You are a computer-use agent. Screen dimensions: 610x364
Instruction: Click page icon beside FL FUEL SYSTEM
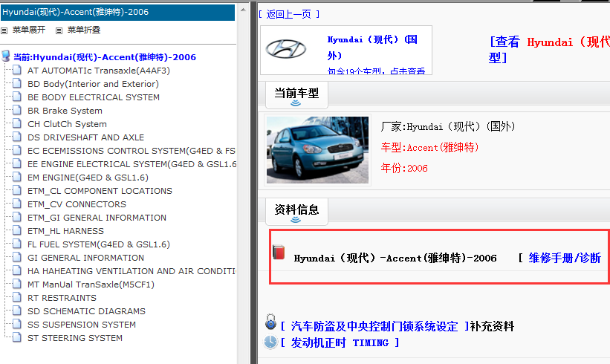coord(17,244)
